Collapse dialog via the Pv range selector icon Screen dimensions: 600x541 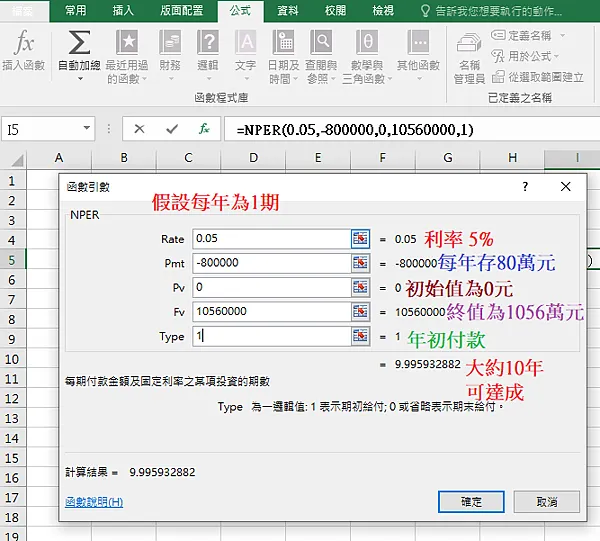360,288
